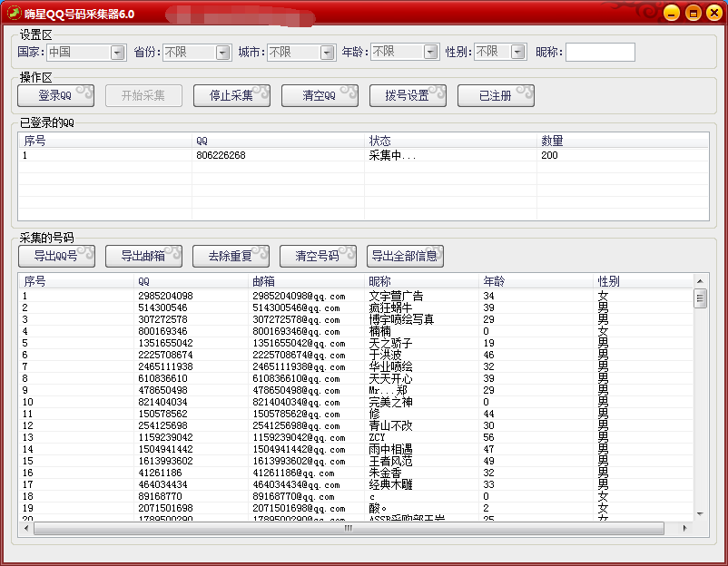Click the 导出全部信息 button
Screen dimensions: 728x566
pyautogui.click(x=405, y=256)
